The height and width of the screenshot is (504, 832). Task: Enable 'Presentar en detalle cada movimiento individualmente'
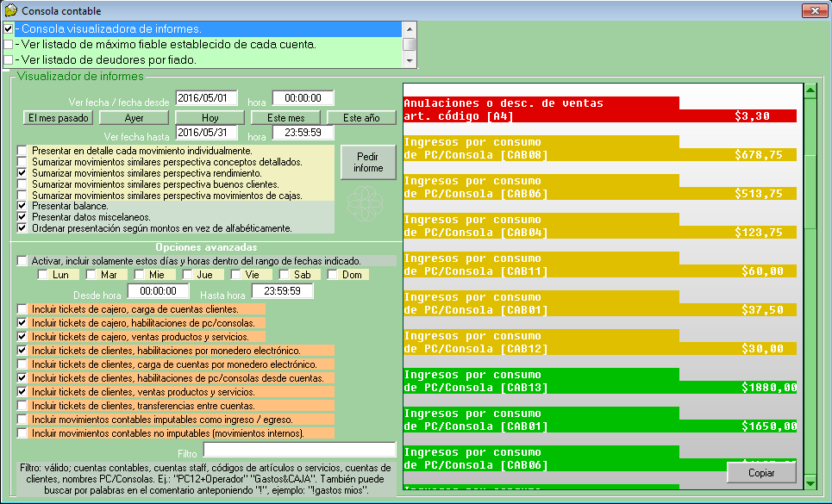click(22, 151)
